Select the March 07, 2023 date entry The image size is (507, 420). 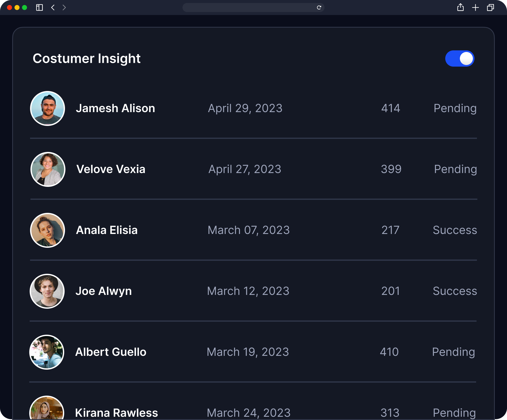[x=249, y=230]
